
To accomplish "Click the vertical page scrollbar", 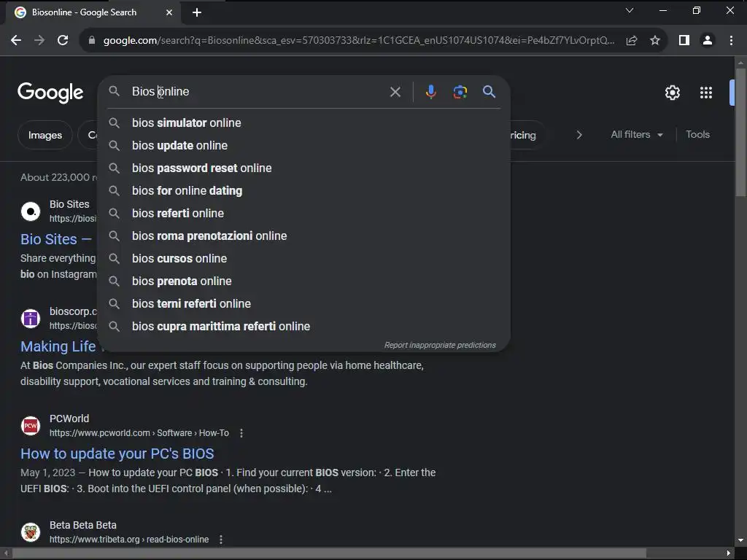I will [740, 132].
